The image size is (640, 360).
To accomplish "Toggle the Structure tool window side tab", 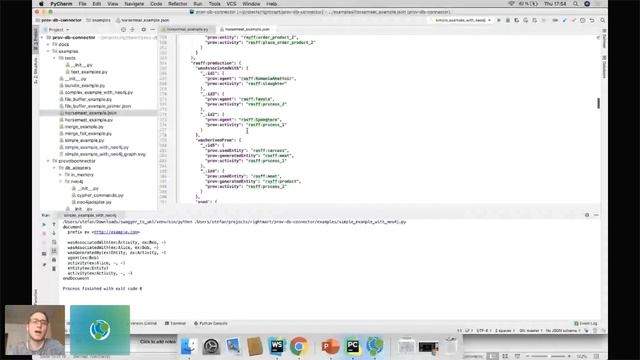I will [x=36, y=70].
